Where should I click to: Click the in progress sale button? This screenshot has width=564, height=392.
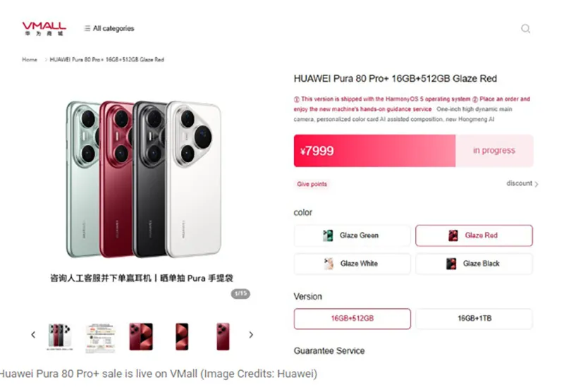pyautogui.click(x=494, y=151)
